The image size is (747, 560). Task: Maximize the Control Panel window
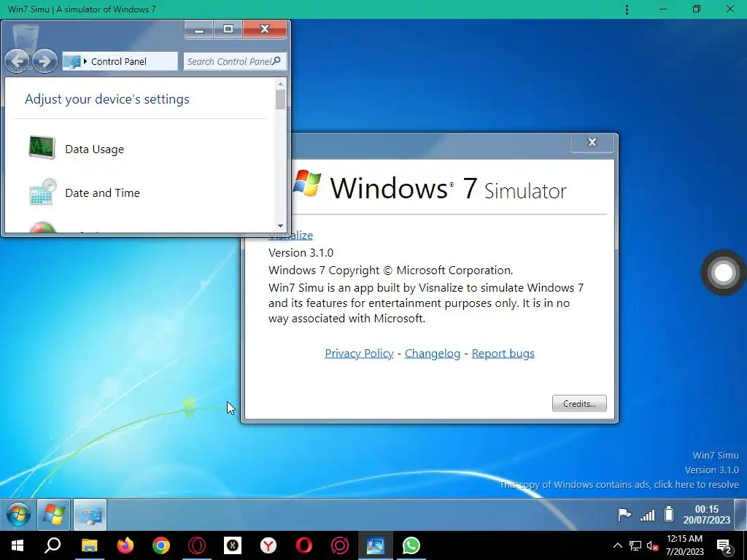click(x=228, y=29)
